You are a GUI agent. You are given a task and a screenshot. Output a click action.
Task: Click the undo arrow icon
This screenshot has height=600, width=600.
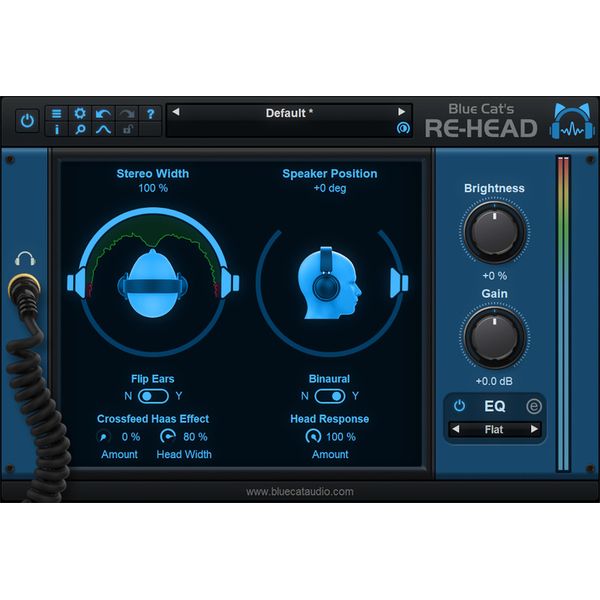point(103,114)
